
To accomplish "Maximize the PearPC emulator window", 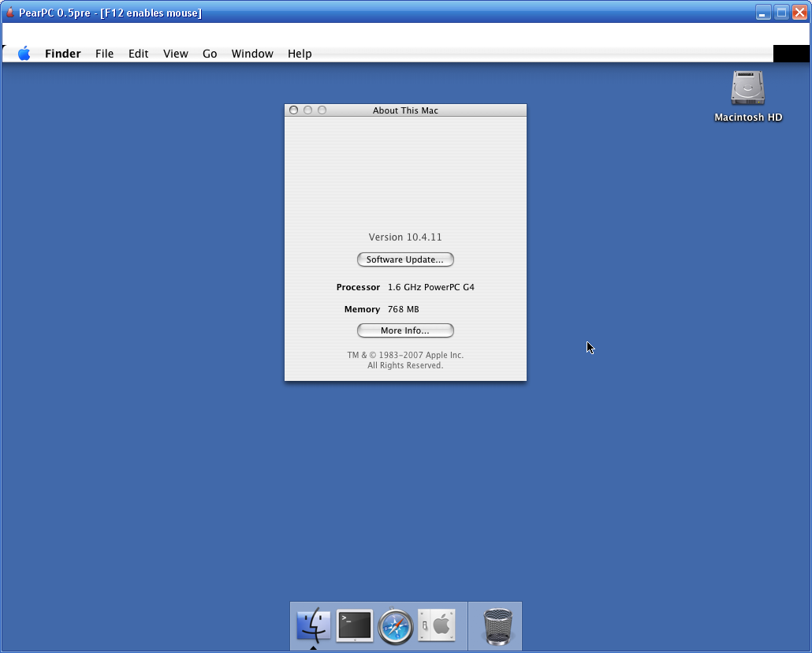I will pos(781,12).
